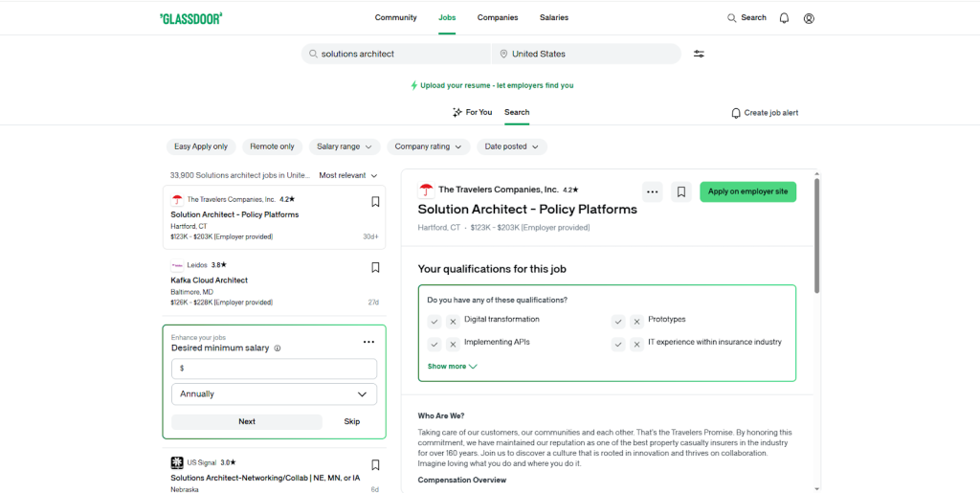This screenshot has width=980, height=493.
Task: Click the Who Are We? heading
Action: tap(441, 416)
